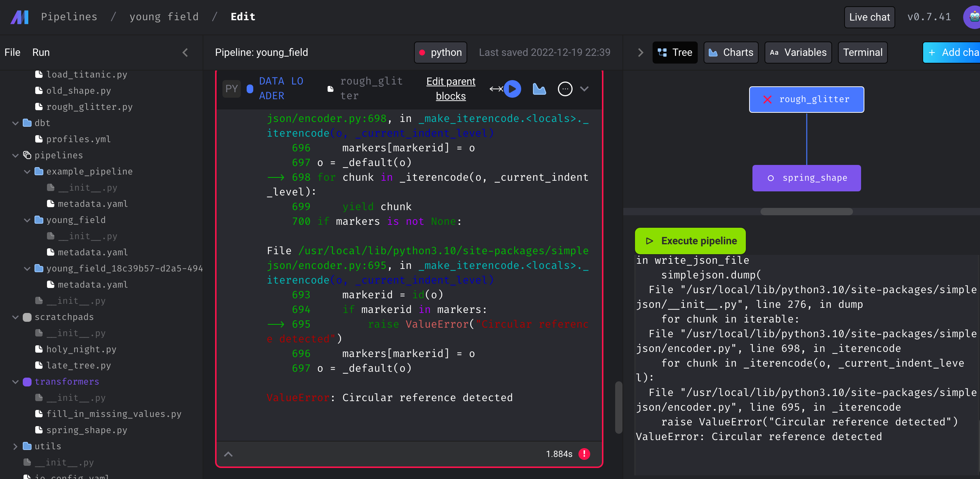Click the Execute pipeline button
This screenshot has height=479, width=980.
tap(690, 241)
